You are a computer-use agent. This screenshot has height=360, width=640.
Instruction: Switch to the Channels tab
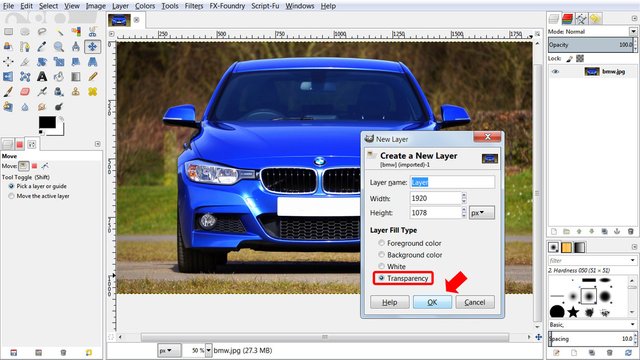coord(567,18)
